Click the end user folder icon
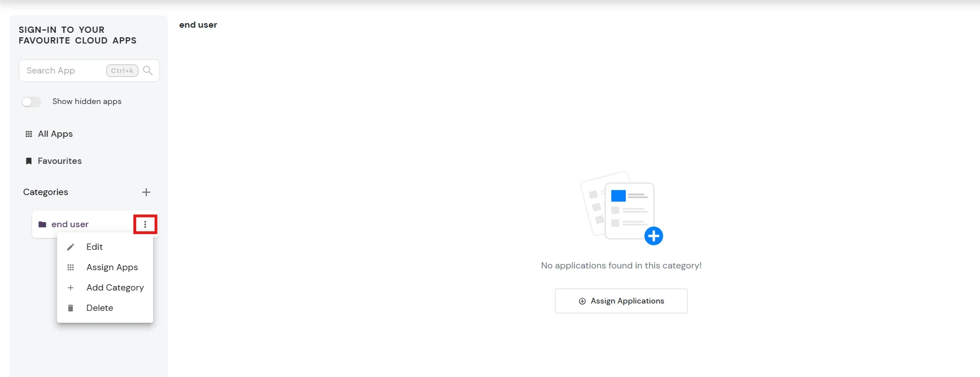This screenshot has width=980, height=377. [x=42, y=224]
